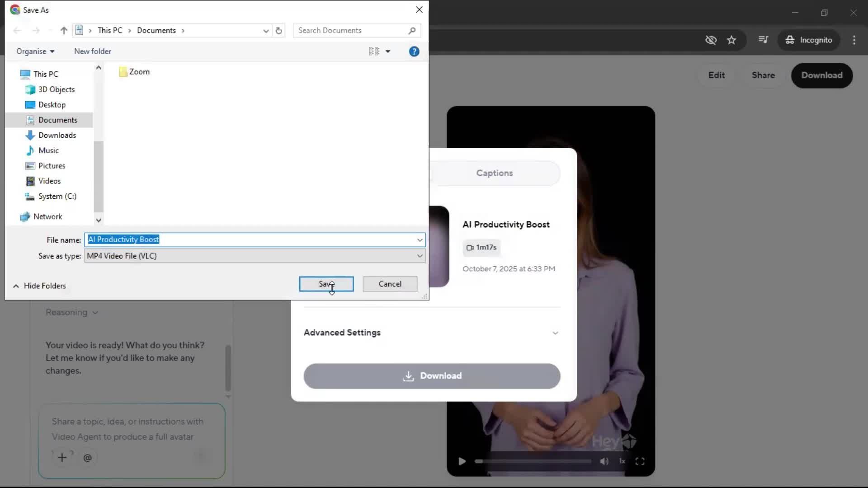Image resolution: width=868 pixels, height=488 pixels.
Task: Play the video preview
Action: 462,461
